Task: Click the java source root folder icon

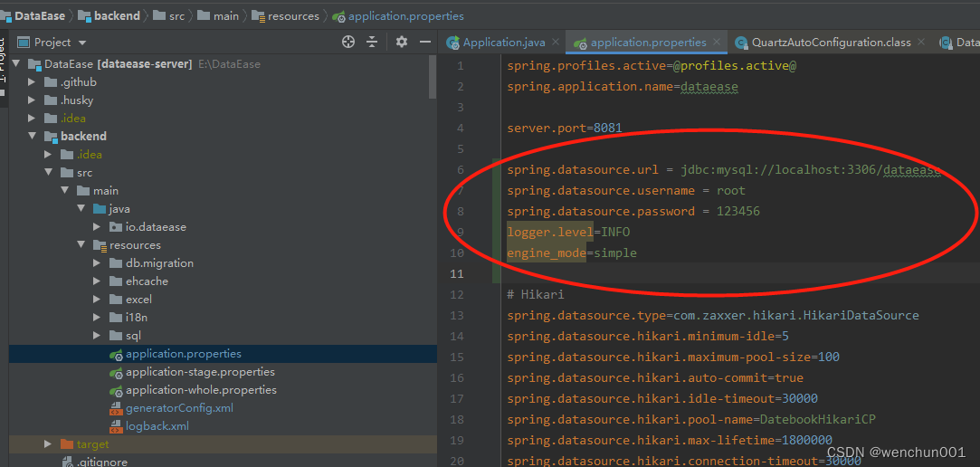Action: coord(100,209)
